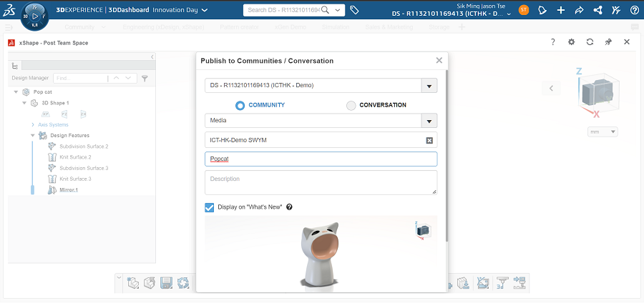644x303 pixels.
Task: Click the tag icon beside search
Action: tap(355, 10)
